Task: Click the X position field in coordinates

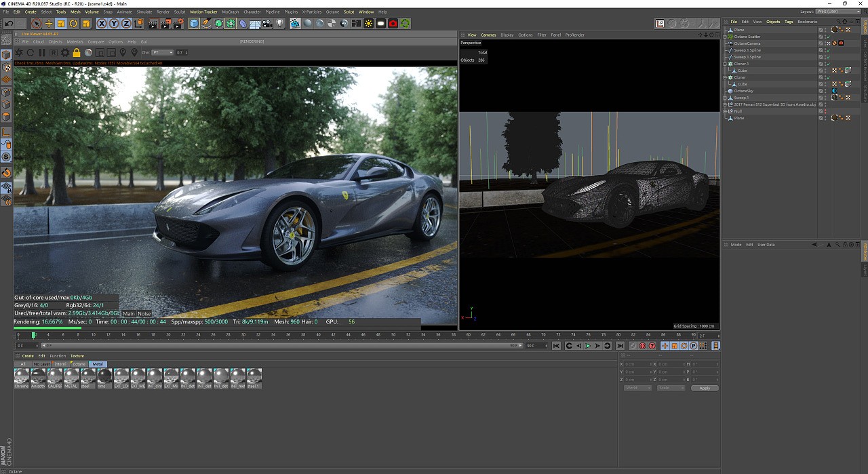Action: (x=639, y=364)
